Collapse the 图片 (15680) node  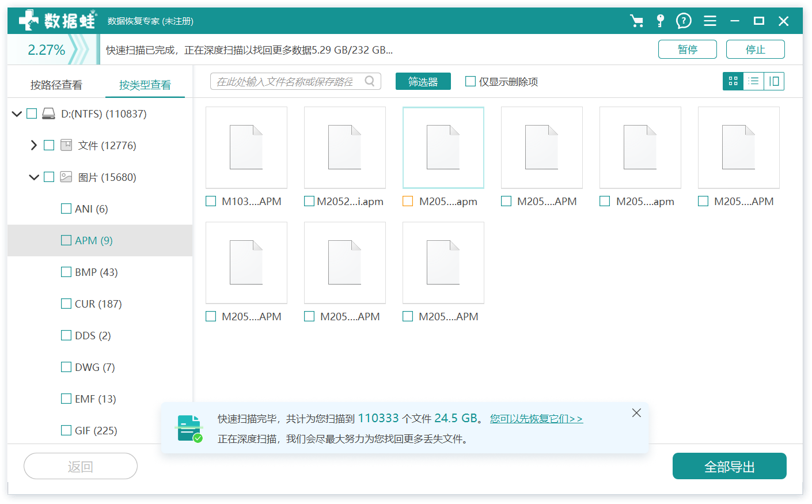[x=34, y=177]
